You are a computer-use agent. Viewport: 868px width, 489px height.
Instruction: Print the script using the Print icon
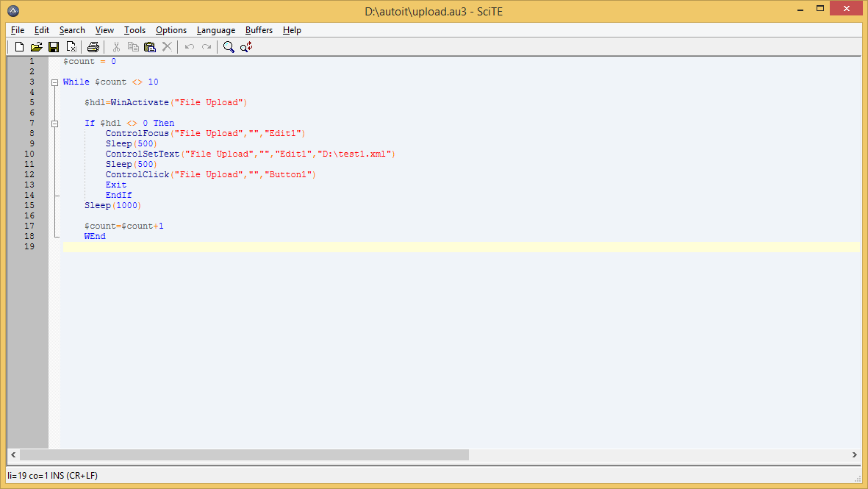tap(93, 46)
